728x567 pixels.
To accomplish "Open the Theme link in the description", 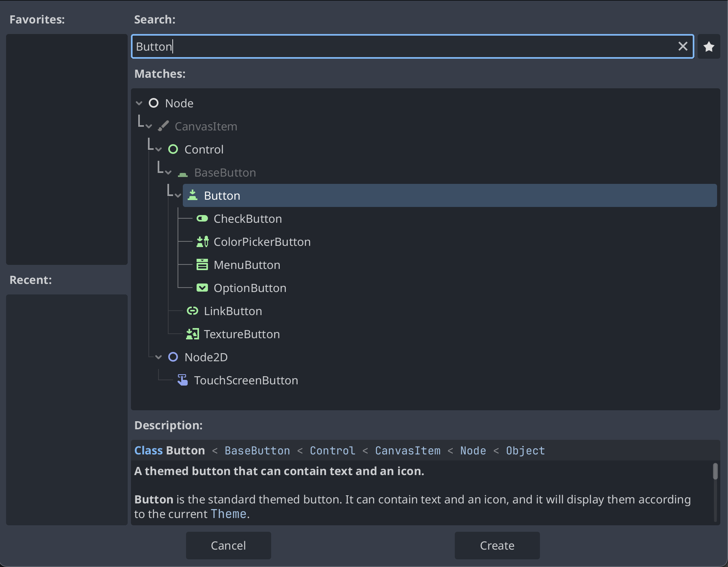I will [229, 514].
